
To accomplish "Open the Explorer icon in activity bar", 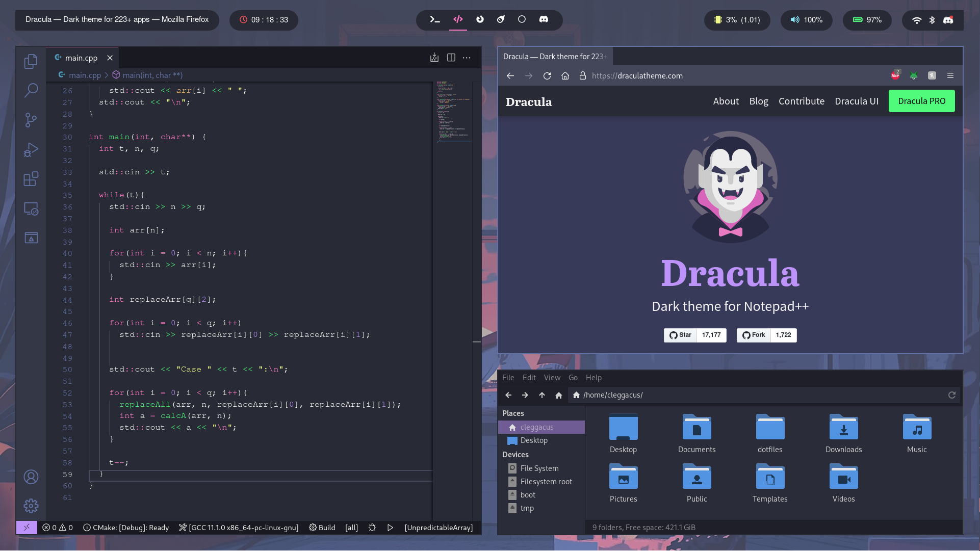I will pos(31,62).
